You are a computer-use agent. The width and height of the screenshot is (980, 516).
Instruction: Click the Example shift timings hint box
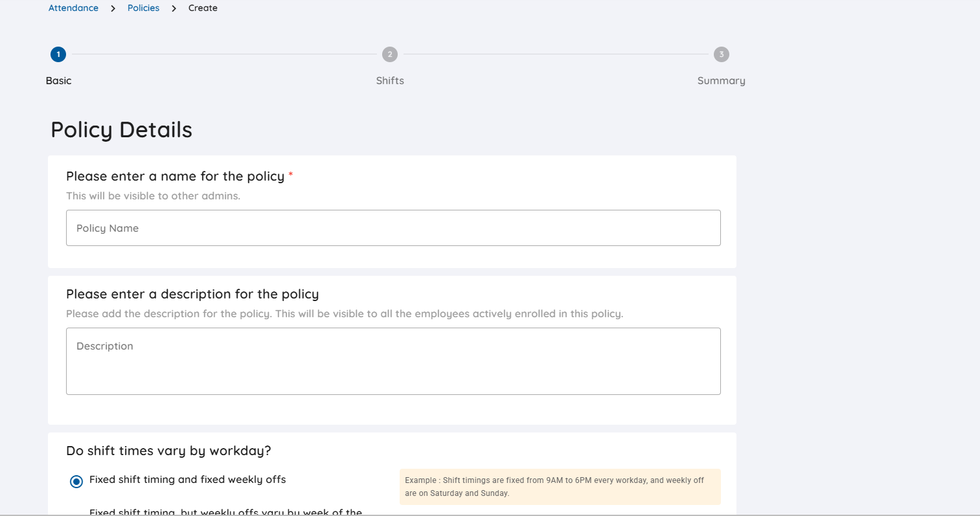click(x=560, y=487)
